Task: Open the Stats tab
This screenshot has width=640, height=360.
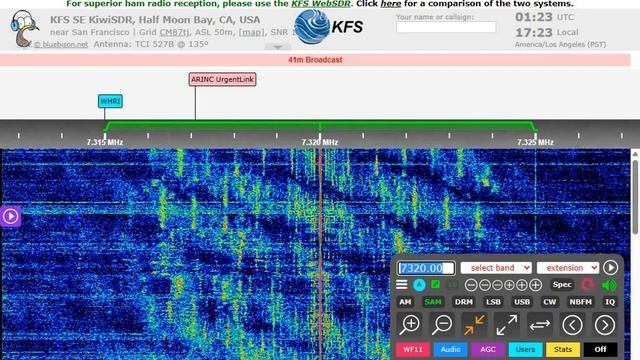Action: [x=563, y=349]
